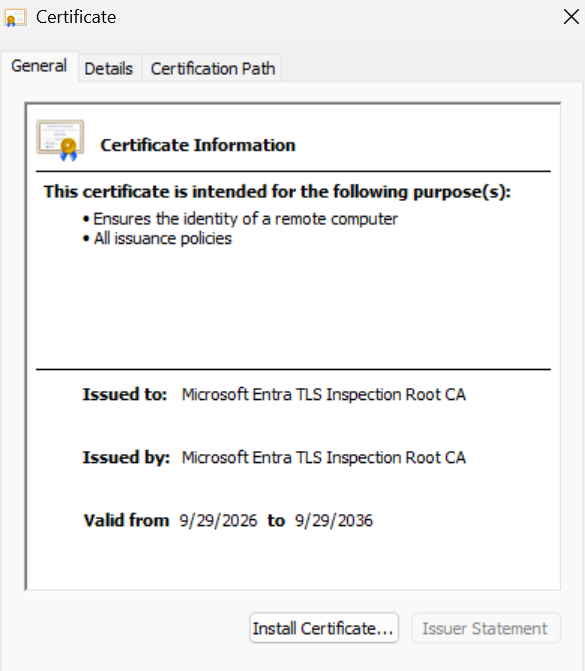Image resolution: width=585 pixels, height=671 pixels.
Task: Click the certificate icon in the title bar
Action: coord(15,18)
